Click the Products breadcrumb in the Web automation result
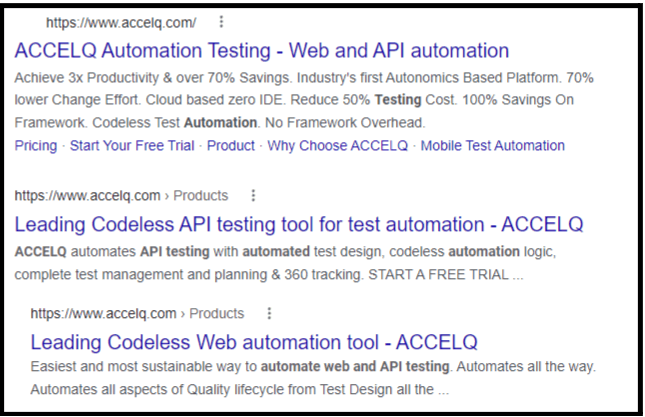Viewport: 645px width, 417px height. pos(216,313)
